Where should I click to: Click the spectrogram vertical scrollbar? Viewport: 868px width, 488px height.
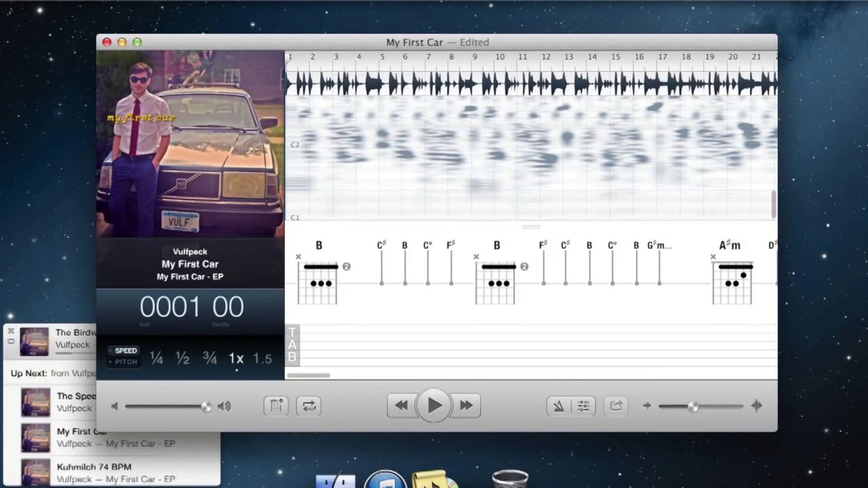pyautogui.click(x=774, y=204)
